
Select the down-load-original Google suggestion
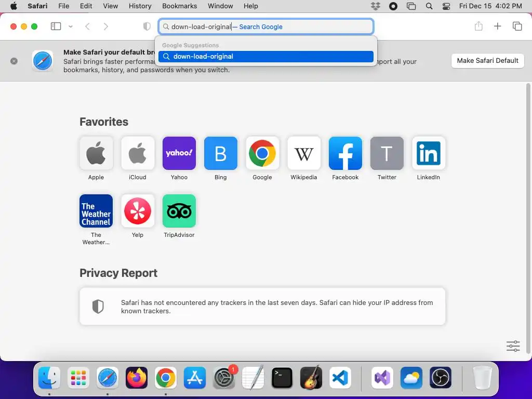[x=266, y=56]
